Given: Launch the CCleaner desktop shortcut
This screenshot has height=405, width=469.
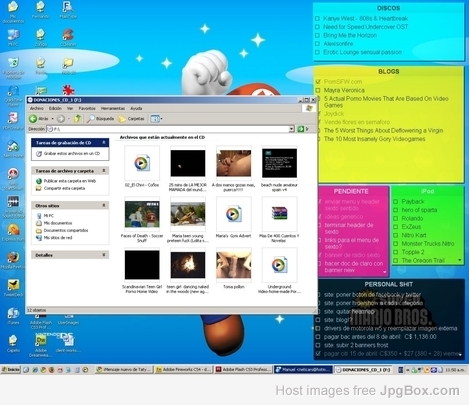Looking at the screenshot, I should click(x=68, y=37).
